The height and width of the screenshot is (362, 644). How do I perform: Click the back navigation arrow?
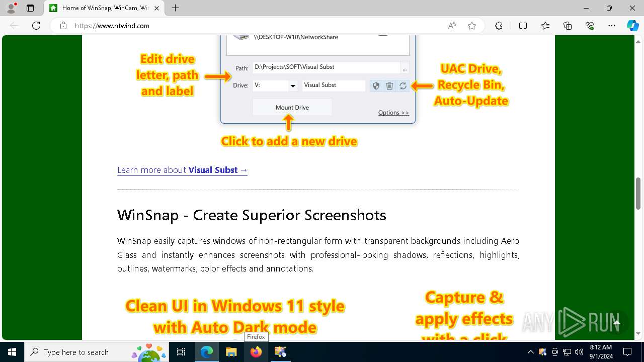click(14, 26)
